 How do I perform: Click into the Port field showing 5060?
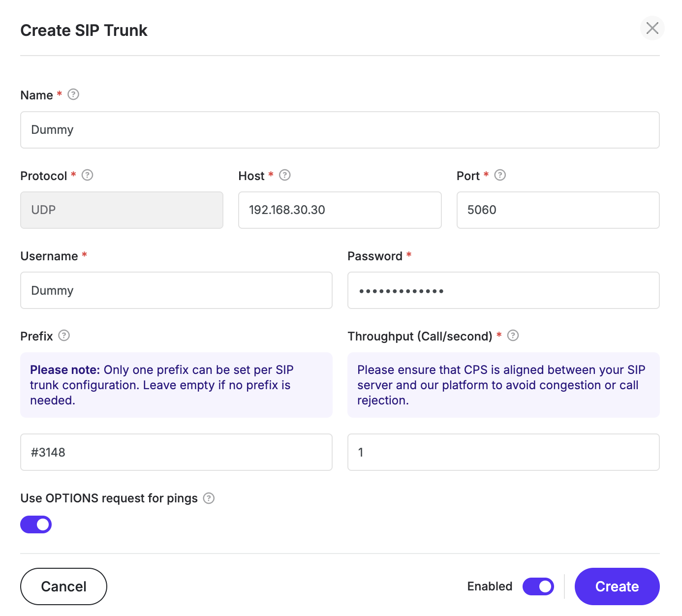point(558,210)
